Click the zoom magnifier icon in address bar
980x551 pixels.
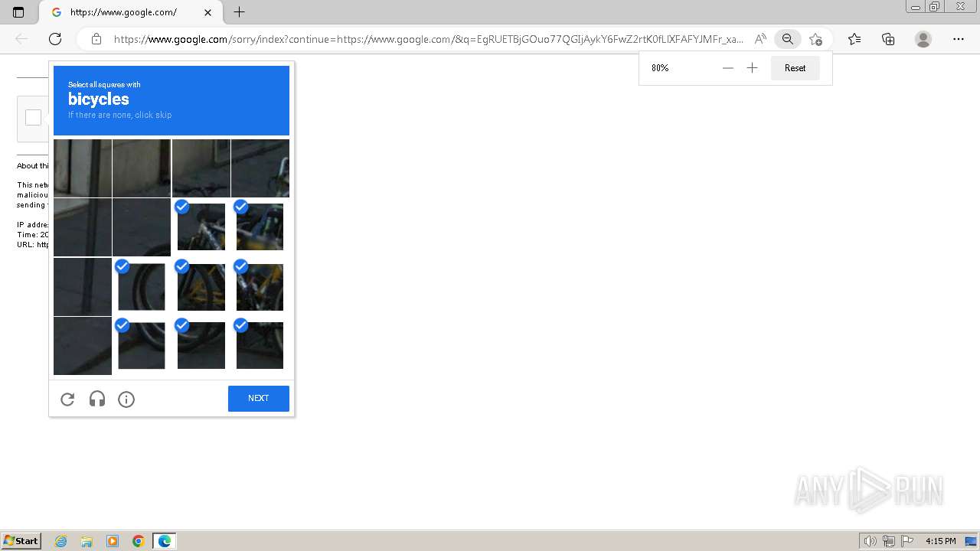[787, 39]
